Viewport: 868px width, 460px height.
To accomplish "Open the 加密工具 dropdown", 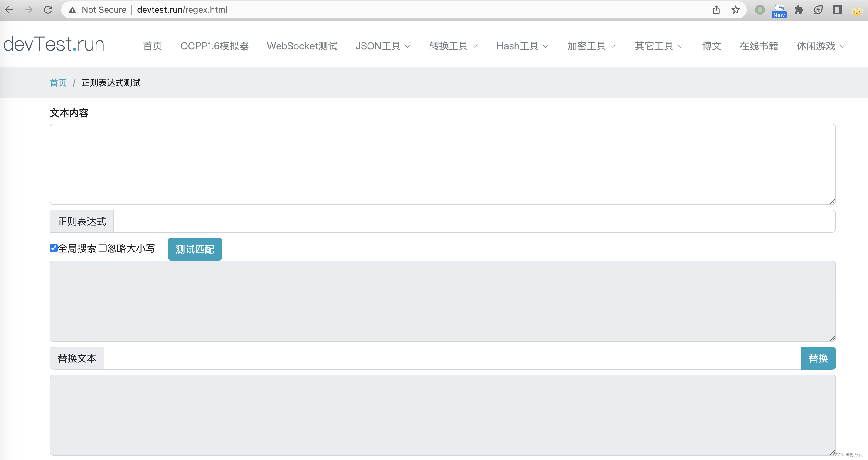I will coord(591,46).
